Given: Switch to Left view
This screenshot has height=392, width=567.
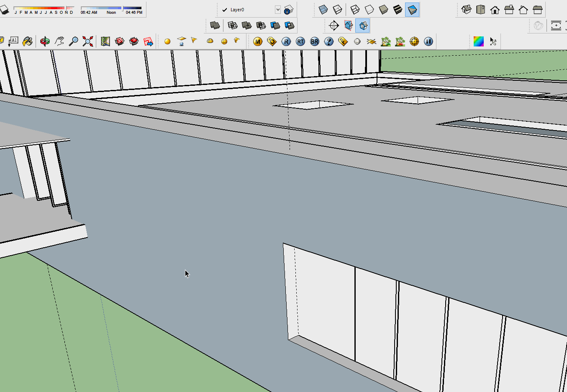Looking at the screenshot, I should [x=538, y=10].
